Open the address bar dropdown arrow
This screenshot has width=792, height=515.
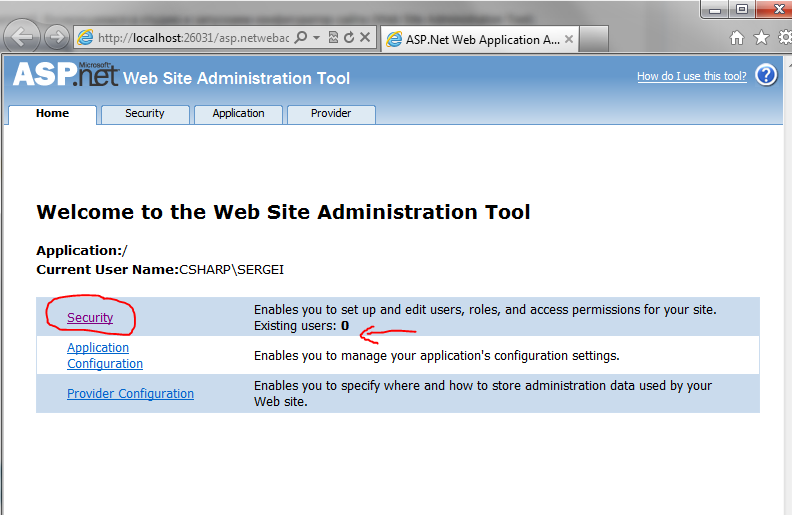click(x=317, y=38)
